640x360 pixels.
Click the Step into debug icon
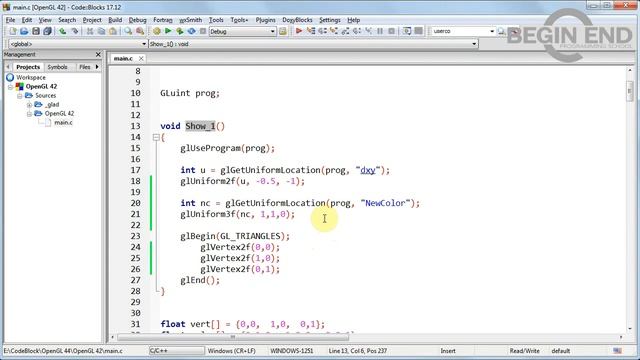pos(334,31)
